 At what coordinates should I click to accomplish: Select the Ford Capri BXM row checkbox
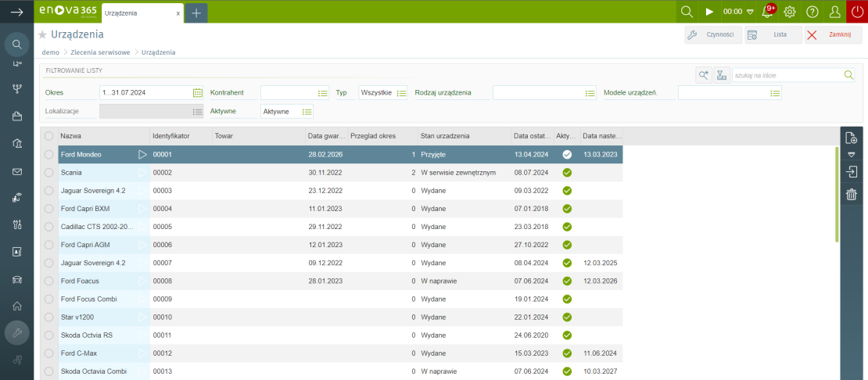point(49,209)
